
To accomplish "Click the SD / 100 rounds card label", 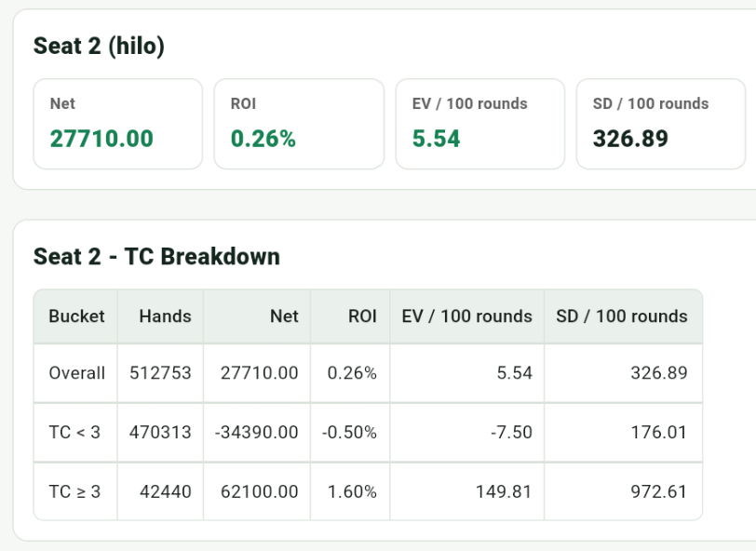I will tap(651, 103).
